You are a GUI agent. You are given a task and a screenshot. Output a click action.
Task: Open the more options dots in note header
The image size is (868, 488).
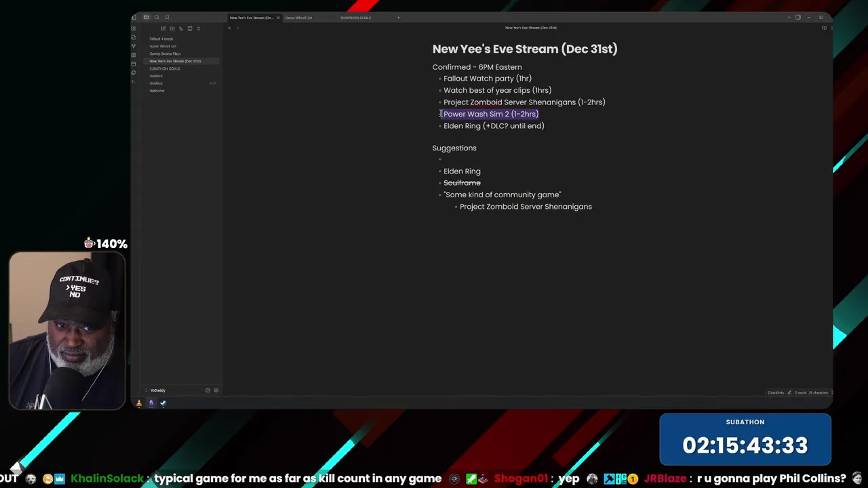(x=831, y=28)
